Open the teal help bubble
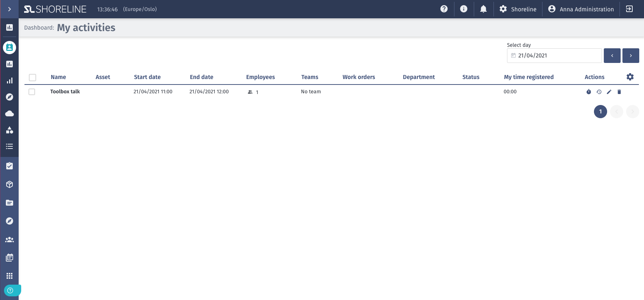This screenshot has height=300, width=644. pos(12,290)
